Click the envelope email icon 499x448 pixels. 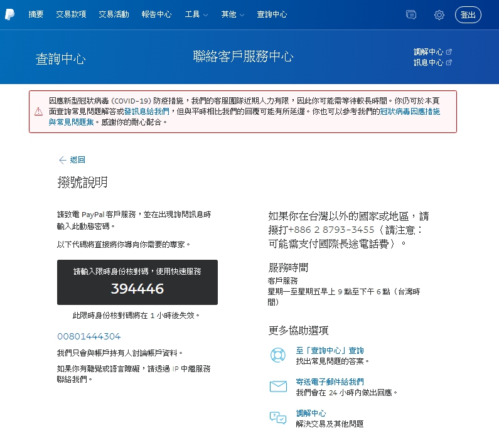(277, 387)
